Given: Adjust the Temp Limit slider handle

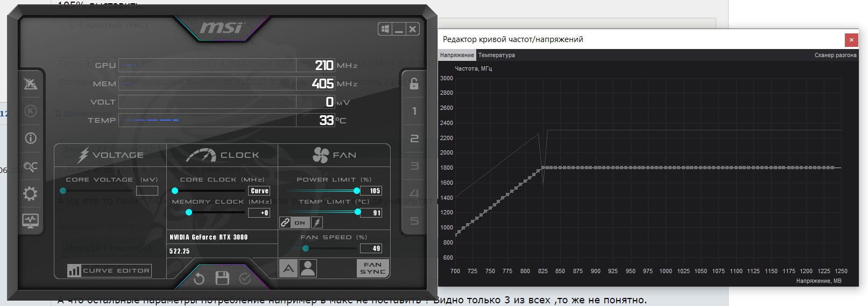Looking at the screenshot, I should pyautogui.click(x=358, y=212).
